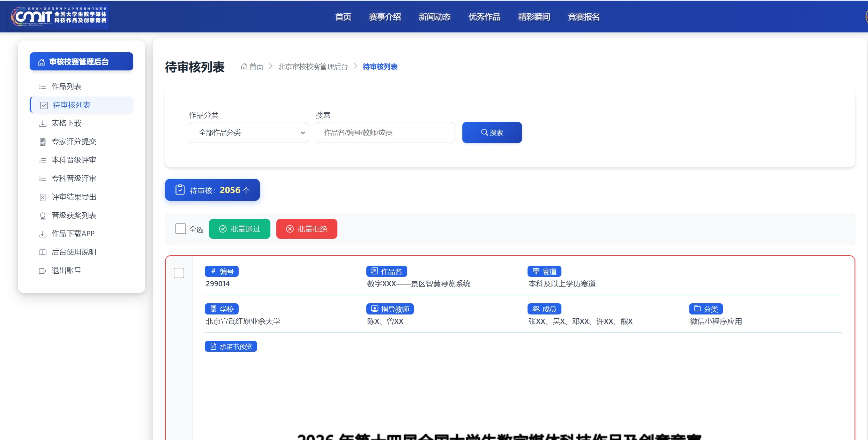Check the box for entry 299014
This screenshot has height=440, width=868.
179,273
